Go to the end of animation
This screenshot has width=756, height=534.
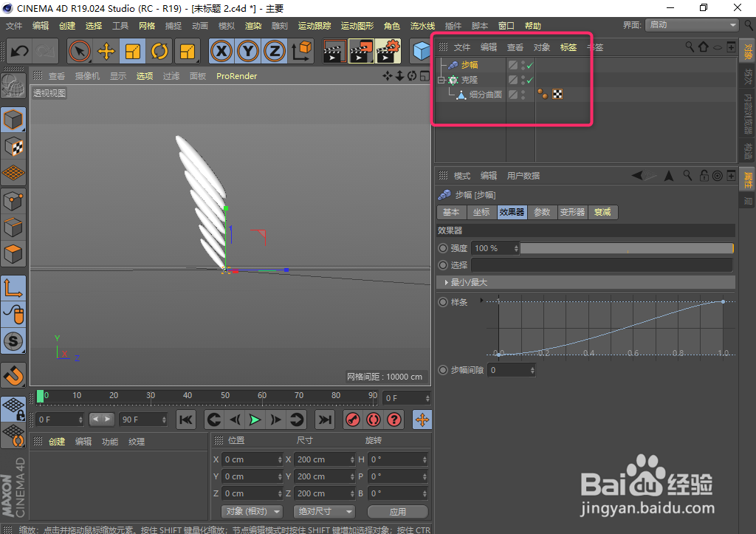(x=325, y=420)
